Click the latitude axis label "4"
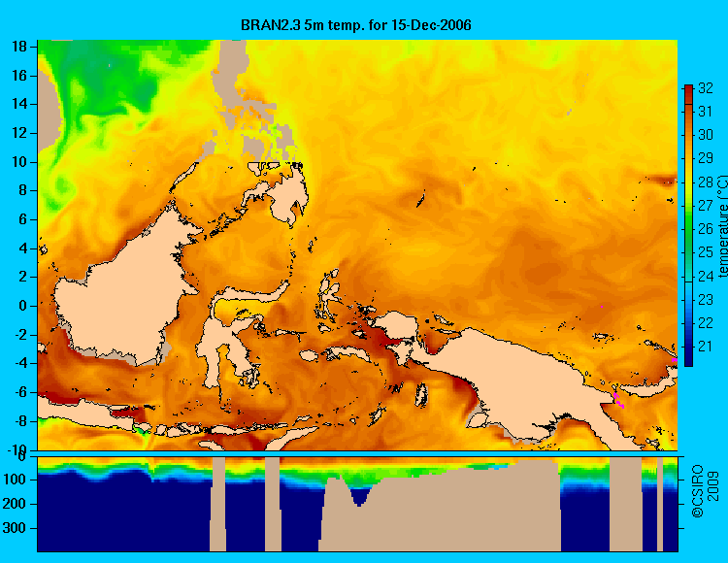728x563 pixels. pyautogui.click(x=22, y=248)
